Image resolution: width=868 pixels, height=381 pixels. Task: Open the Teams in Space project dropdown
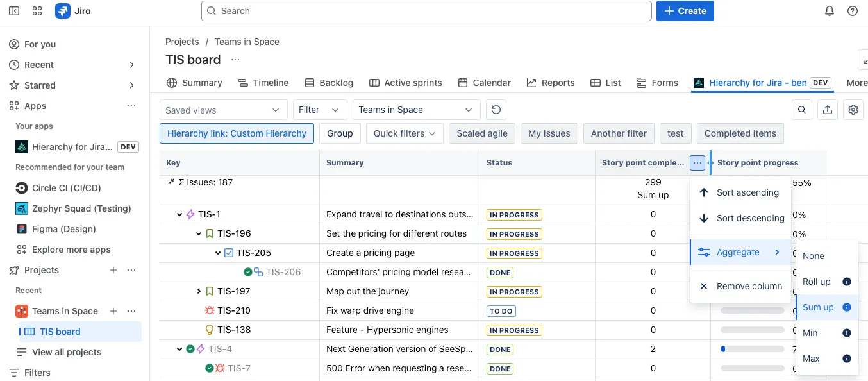tap(416, 110)
